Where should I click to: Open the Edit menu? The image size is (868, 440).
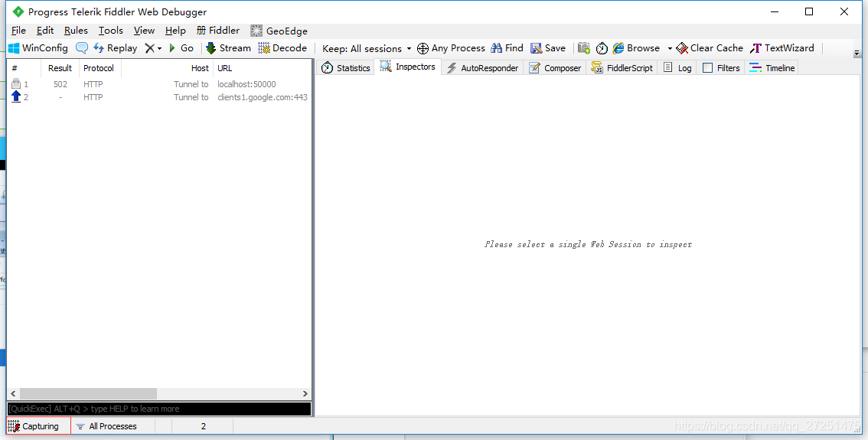coord(45,31)
